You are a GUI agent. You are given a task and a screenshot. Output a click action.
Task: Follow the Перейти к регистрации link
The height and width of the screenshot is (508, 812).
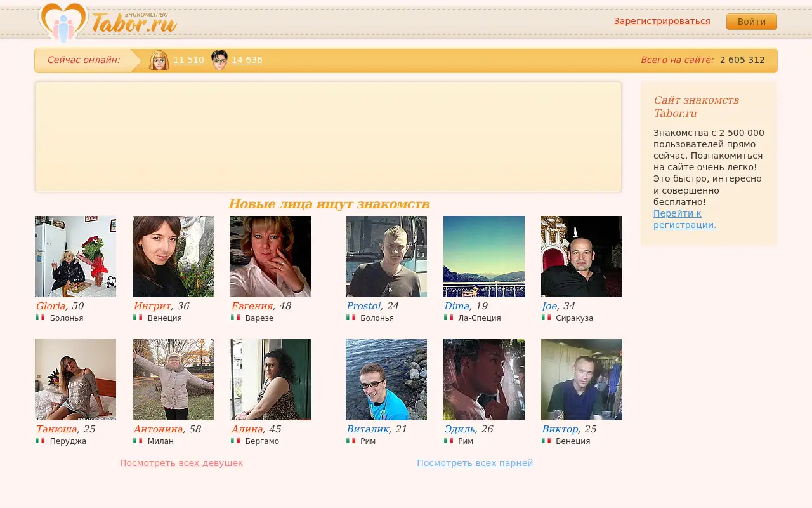pos(684,219)
